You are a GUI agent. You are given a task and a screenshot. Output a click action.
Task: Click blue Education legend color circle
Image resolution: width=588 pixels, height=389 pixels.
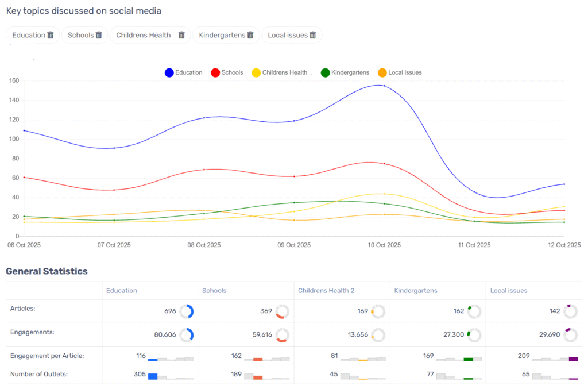tap(169, 72)
